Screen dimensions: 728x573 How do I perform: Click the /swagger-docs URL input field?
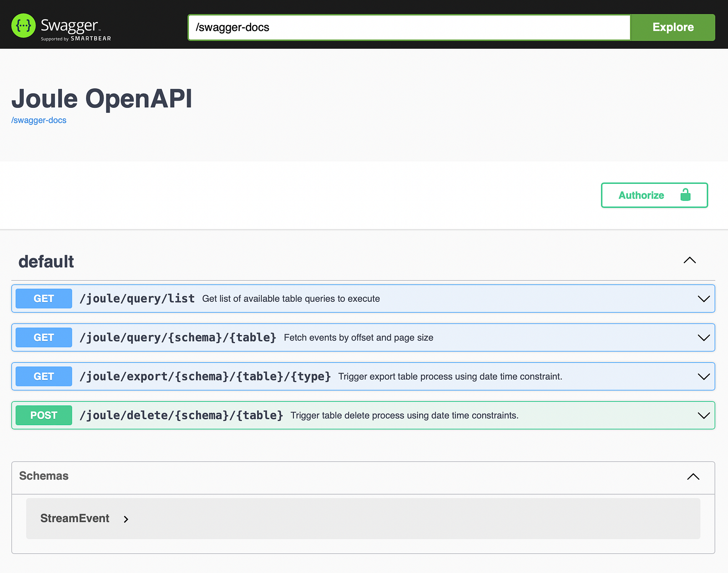click(x=409, y=27)
